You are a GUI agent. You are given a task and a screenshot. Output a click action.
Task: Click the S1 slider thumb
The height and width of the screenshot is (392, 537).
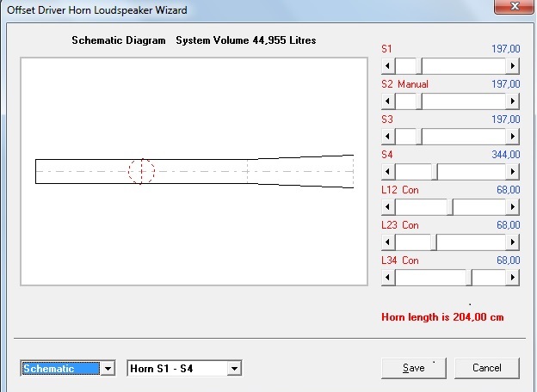coord(419,65)
